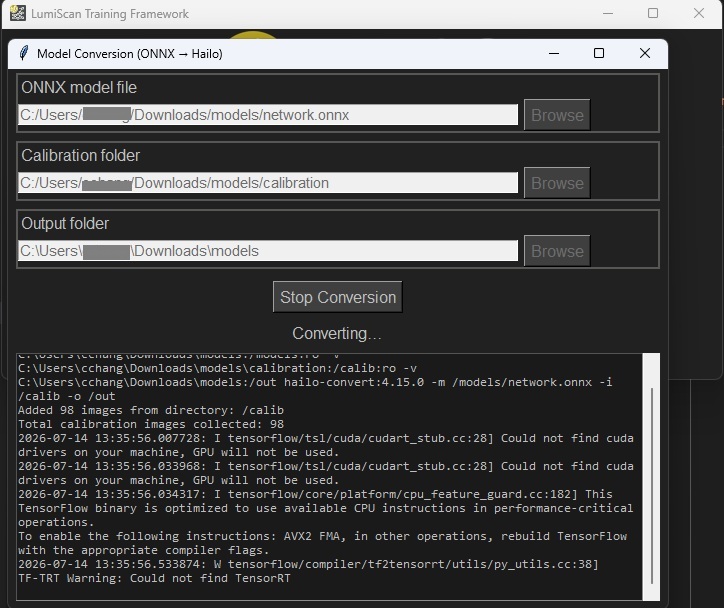Image resolution: width=724 pixels, height=608 pixels.
Task: Click the 'Converting...' status label
Action: tap(337, 333)
